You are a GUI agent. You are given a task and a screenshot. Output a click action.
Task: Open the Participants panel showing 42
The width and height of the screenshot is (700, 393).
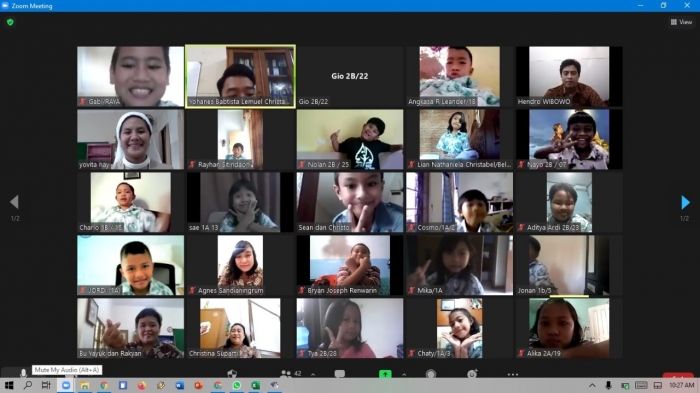(x=291, y=374)
